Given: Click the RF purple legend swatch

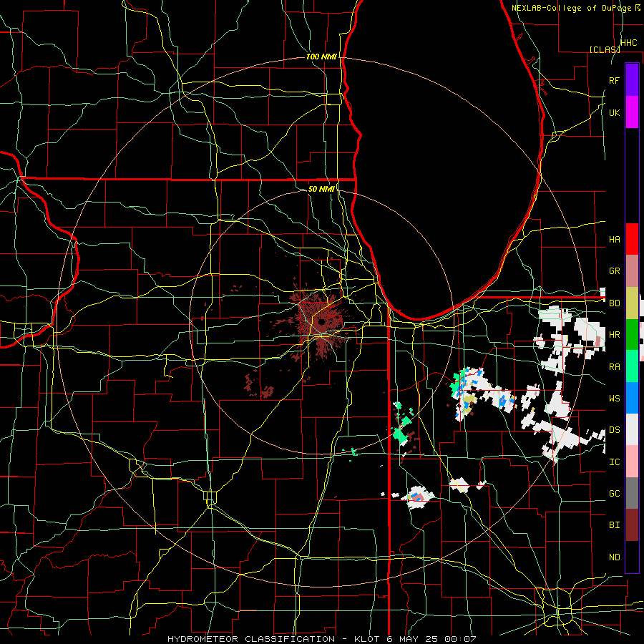Looking at the screenshot, I should pyautogui.click(x=632, y=80).
